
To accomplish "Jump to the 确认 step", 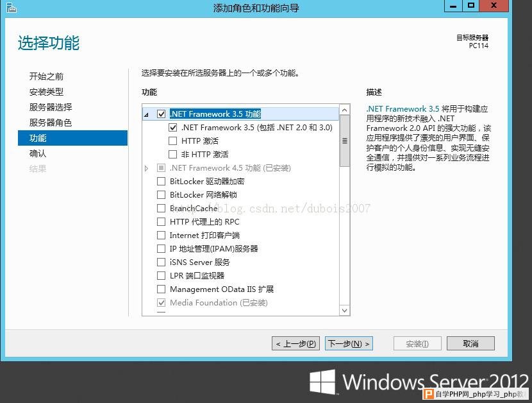I will tap(38, 153).
